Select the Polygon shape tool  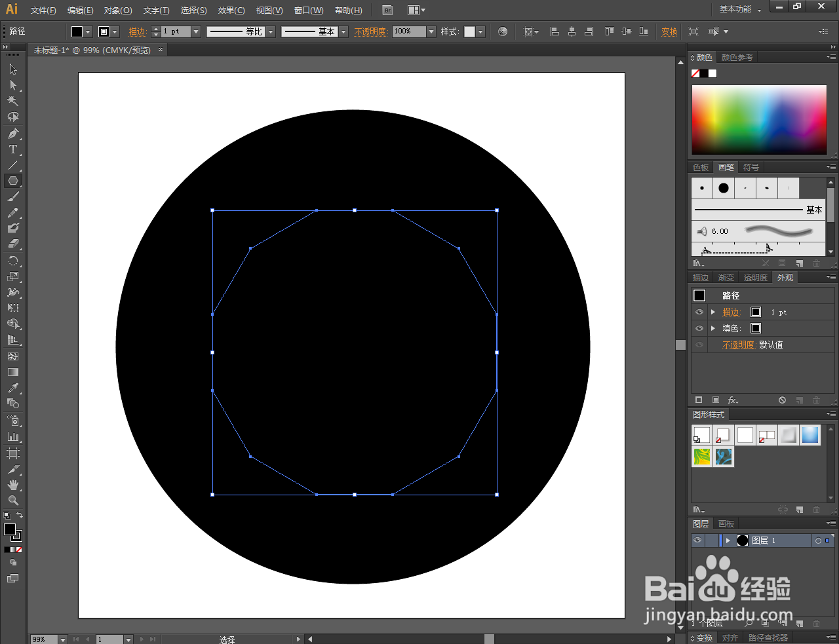pyautogui.click(x=13, y=181)
